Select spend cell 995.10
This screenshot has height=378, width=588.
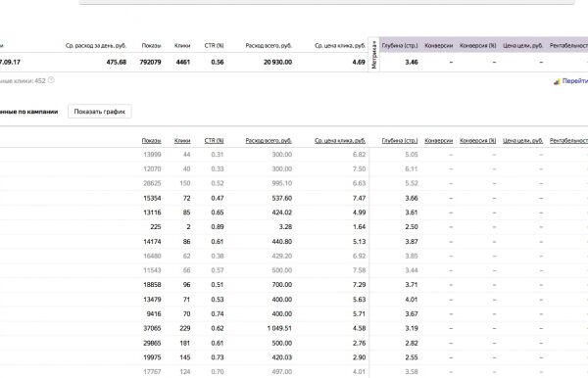(x=282, y=183)
